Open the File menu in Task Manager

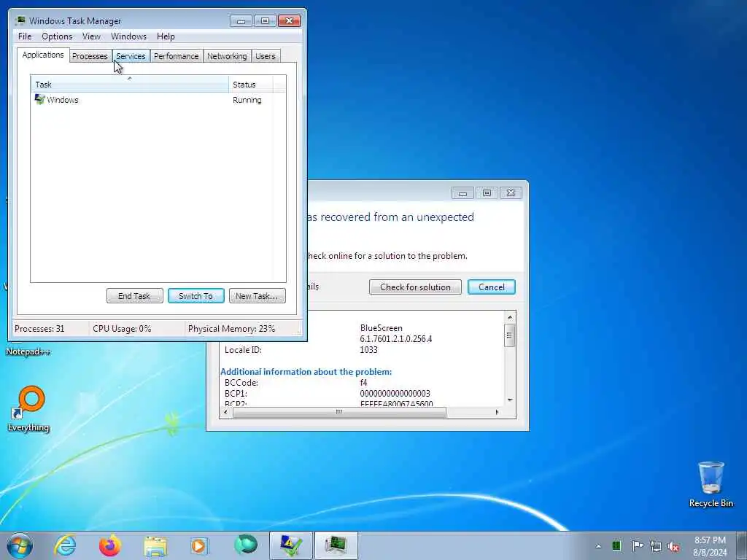pyautogui.click(x=25, y=36)
